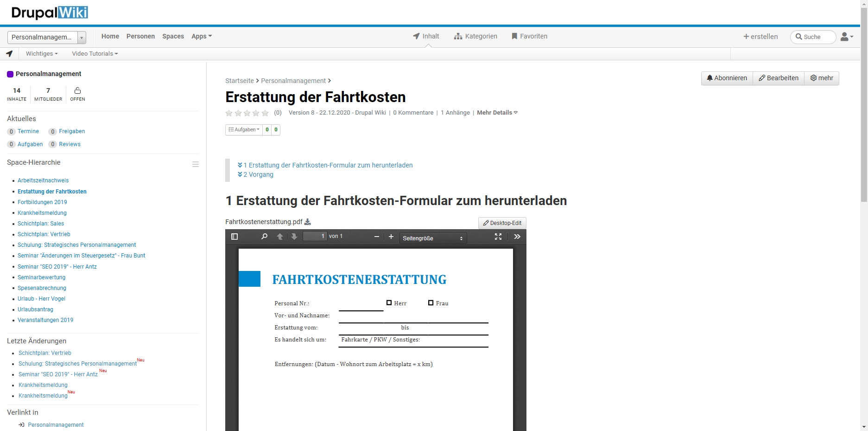Open the Urlaub - Herr Vogel link
Viewport: 868px width, 431px height.
41,299
